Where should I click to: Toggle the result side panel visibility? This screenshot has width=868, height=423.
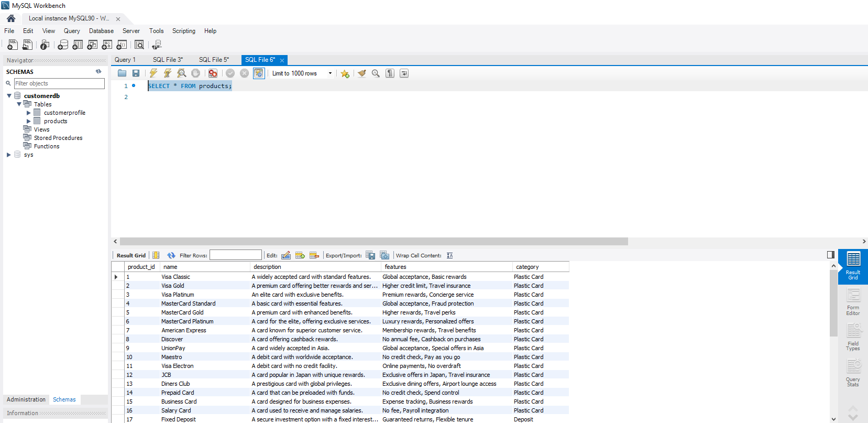click(831, 255)
